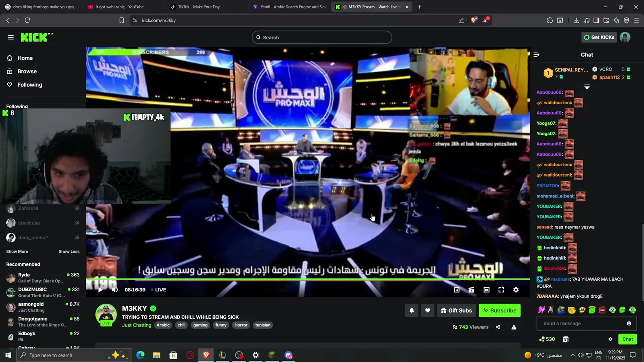Open the emoji picker in chat

(x=629, y=323)
